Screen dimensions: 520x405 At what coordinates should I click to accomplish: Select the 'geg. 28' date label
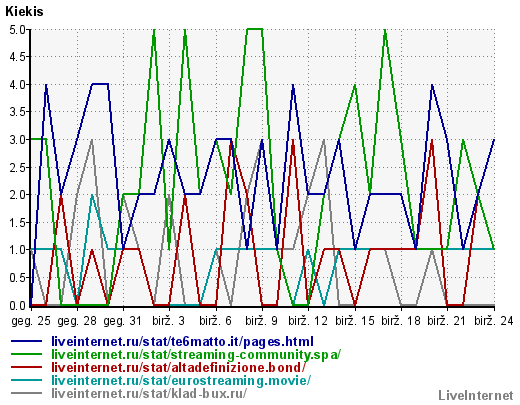coord(77,321)
